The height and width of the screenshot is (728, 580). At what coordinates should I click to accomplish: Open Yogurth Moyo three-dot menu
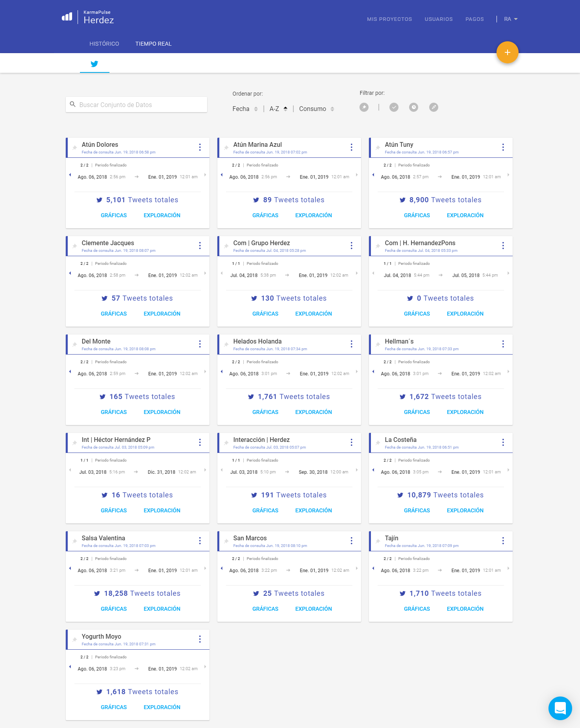tap(200, 639)
